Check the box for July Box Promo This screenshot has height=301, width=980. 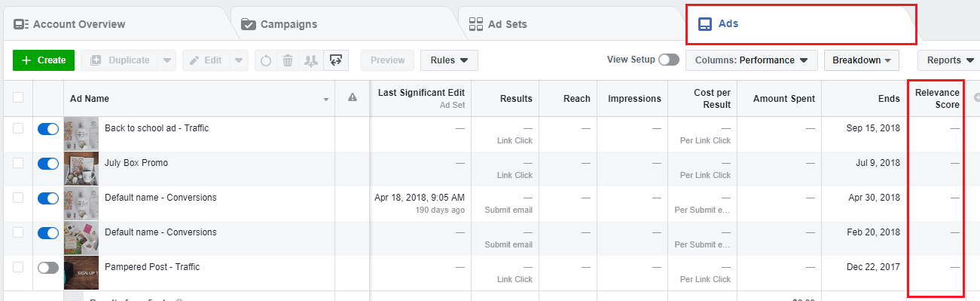pyautogui.click(x=18, y=163)
